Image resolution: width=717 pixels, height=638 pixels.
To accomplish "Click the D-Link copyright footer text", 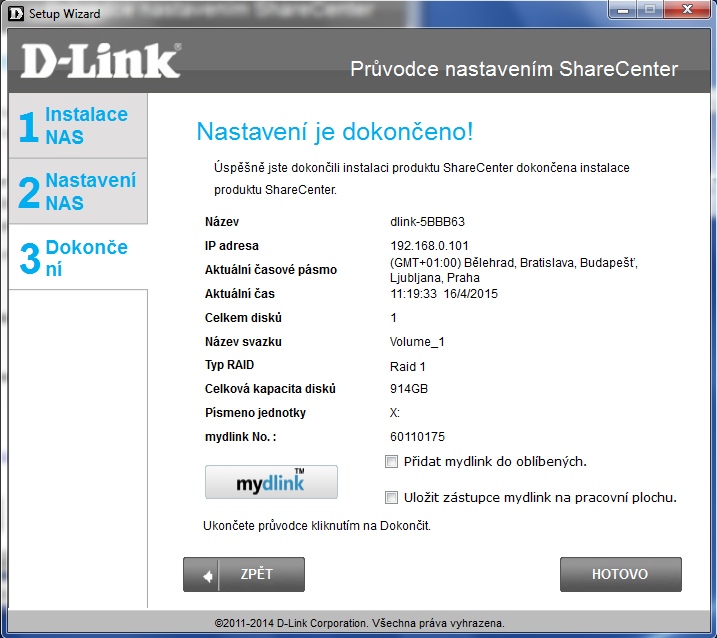I will (359, 623).
